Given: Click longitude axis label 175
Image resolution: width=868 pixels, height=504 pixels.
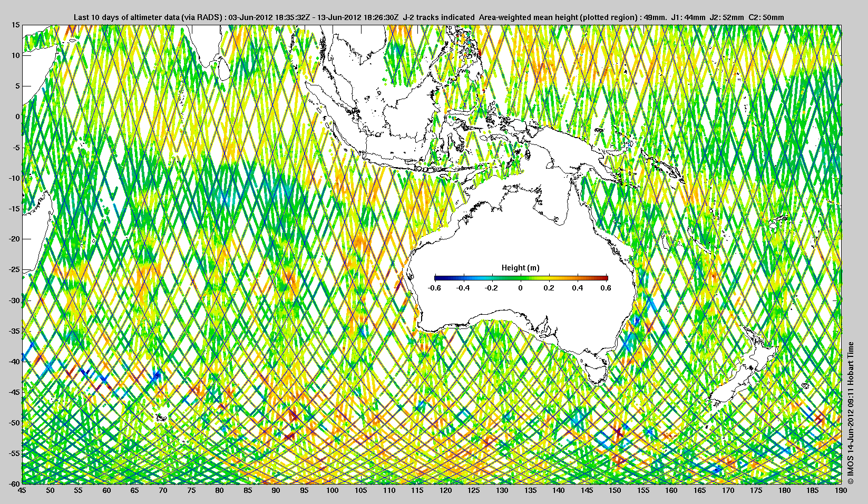Looking at the screenshot, I should [756, 490].
